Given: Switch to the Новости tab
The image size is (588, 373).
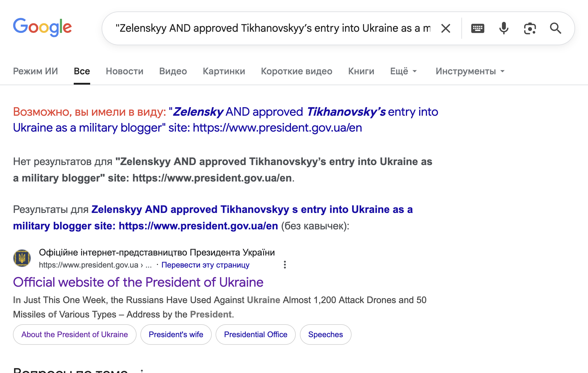Looking at the screenshot, I should [125, 71].
